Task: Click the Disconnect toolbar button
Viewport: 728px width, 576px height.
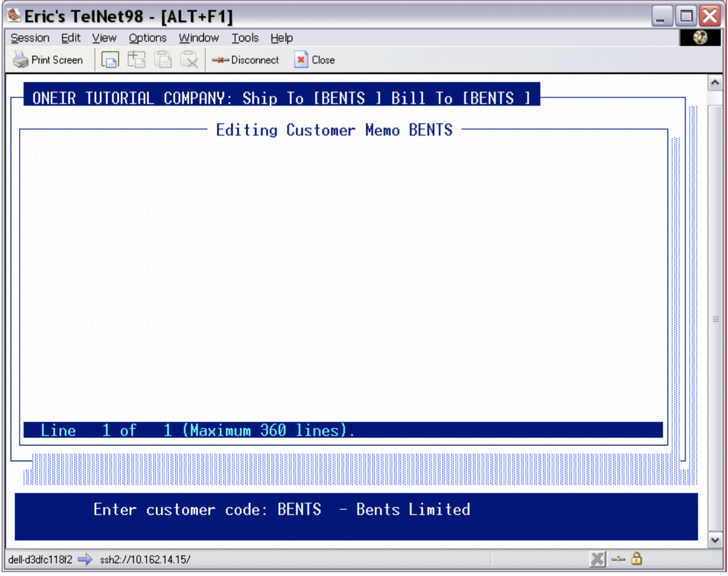Action: (245, 60)
